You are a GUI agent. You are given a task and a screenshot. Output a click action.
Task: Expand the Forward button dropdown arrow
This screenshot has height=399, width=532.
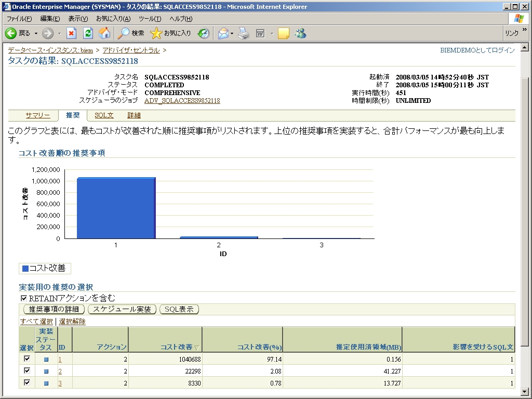(59, 33)
